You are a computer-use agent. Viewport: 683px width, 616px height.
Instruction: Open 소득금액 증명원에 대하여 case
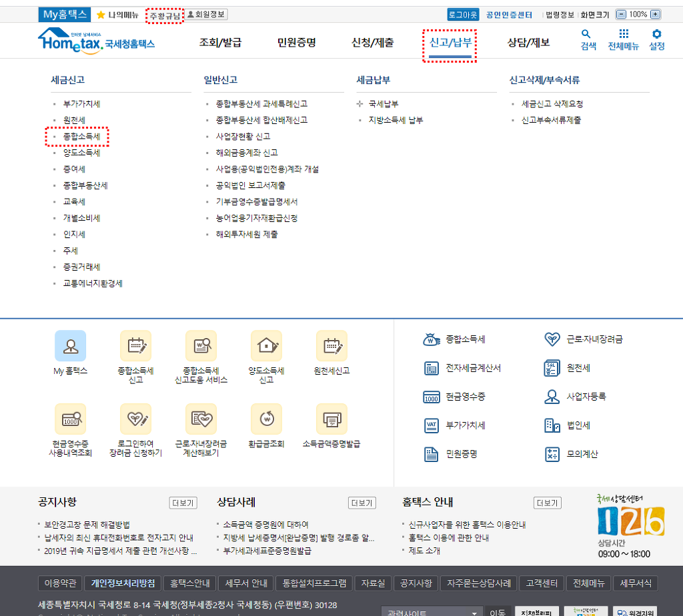[265, 525]
